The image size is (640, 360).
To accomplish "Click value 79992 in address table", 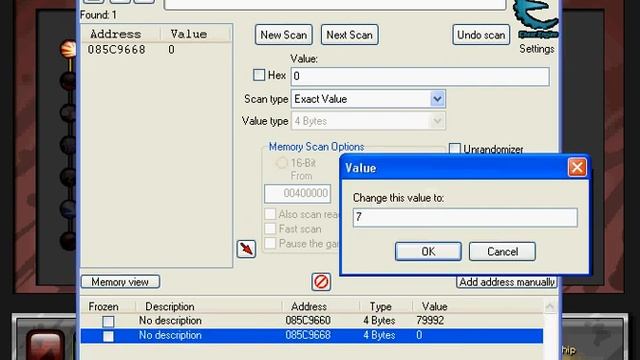I will [430, 320].
